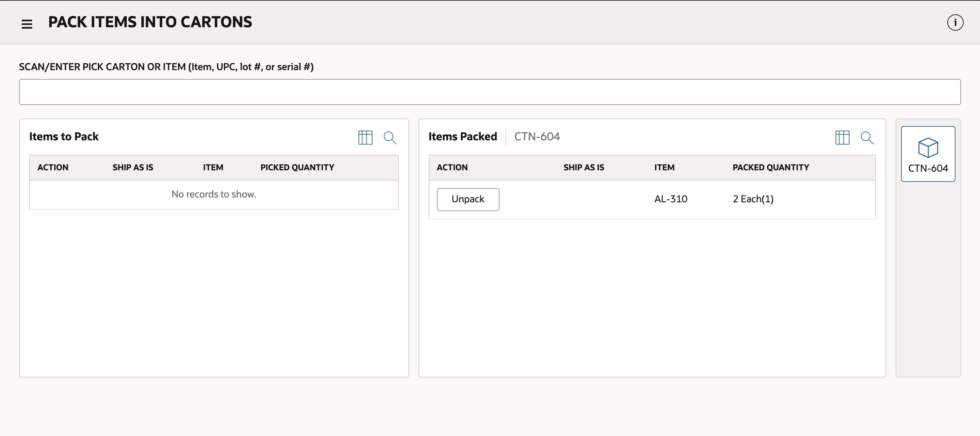Focus the scan pick carton input field

click(x=490, y=92)
